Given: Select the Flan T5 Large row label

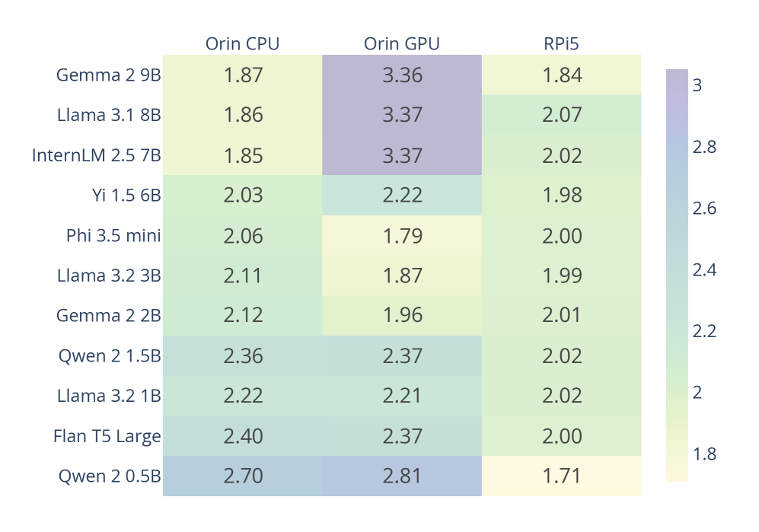Looking at the screenshot, I should point(107,436).
